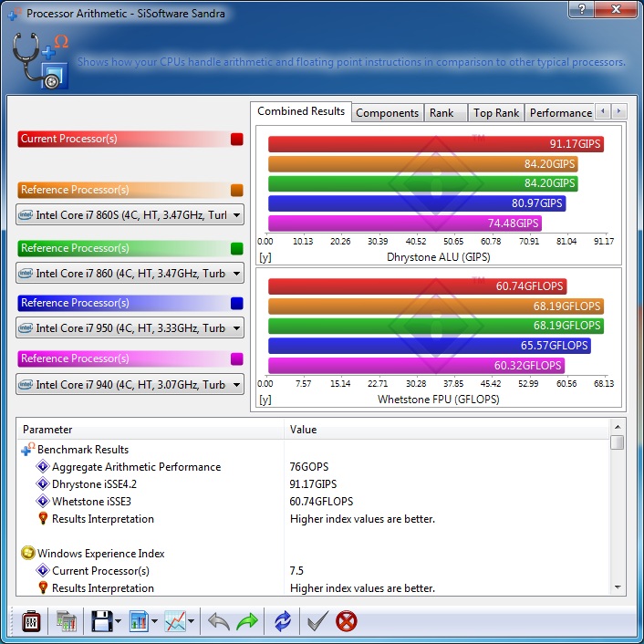Click the orange 68.19GFLOPS Whetstone bar

(436, 306)
